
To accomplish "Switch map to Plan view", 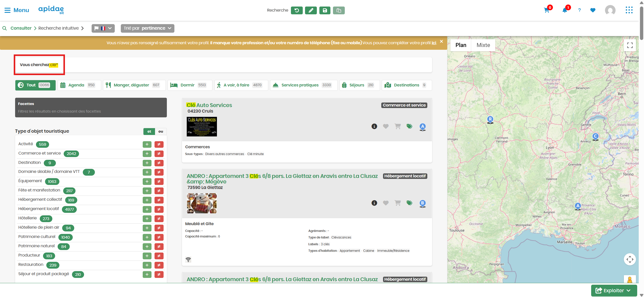I will [x=461, y=45].
